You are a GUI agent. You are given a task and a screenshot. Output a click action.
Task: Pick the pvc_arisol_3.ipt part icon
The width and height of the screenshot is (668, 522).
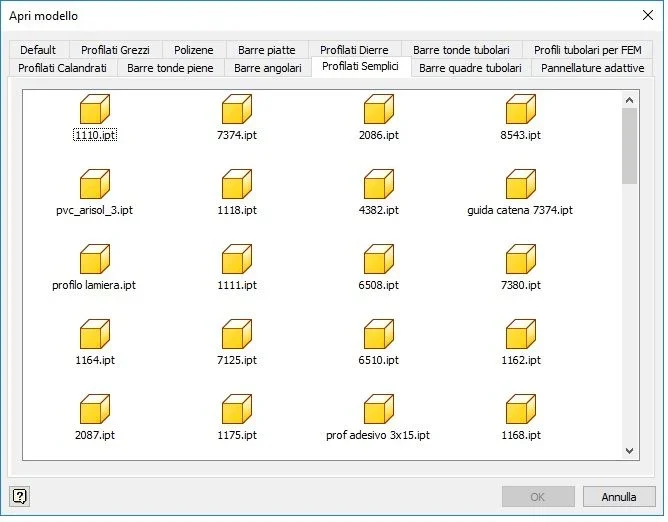point(95,185)
